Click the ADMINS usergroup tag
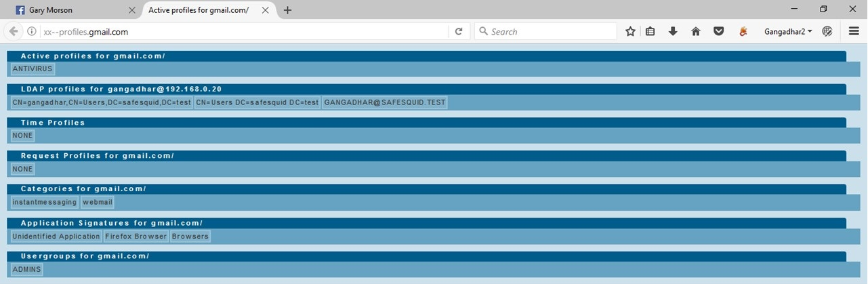The image size is (868, 284). coord(26,269)
